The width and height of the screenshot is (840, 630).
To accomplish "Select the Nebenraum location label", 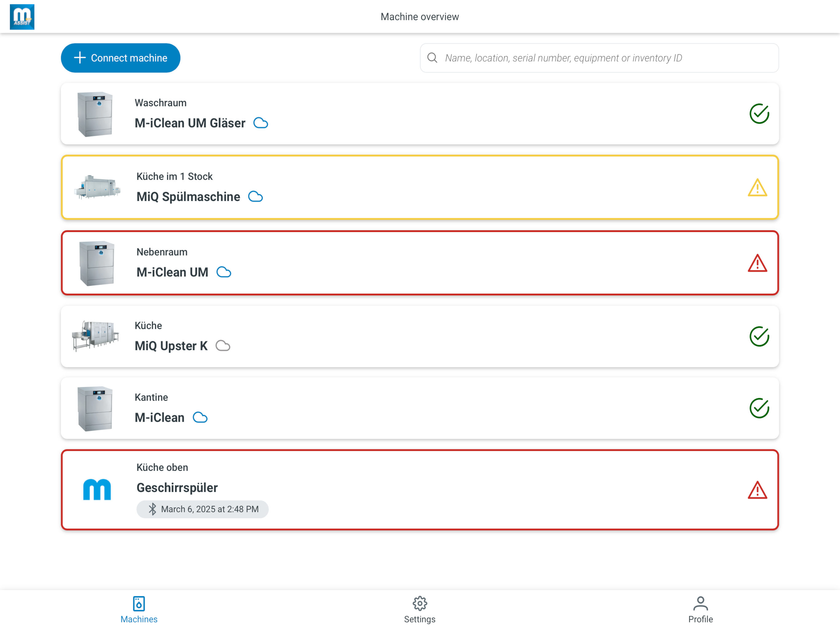I will [x=162, y=252].
